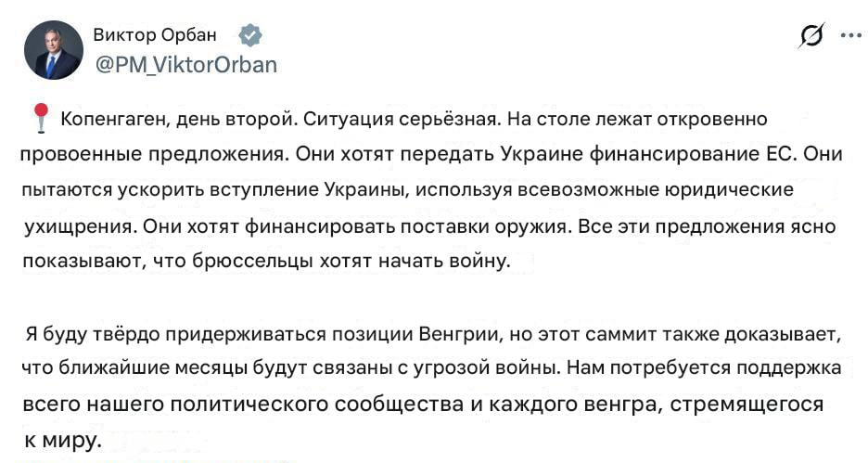This screenshot has width=868, height=463.
Task: Open the @PM_ViktorOrban handle link
Action: coord(185,65)
